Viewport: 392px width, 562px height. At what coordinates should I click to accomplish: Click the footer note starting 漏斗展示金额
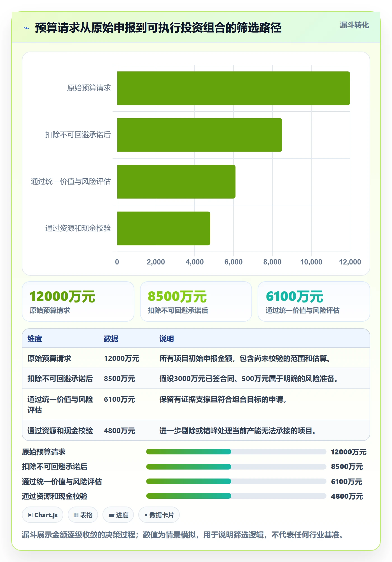(183, 535)
